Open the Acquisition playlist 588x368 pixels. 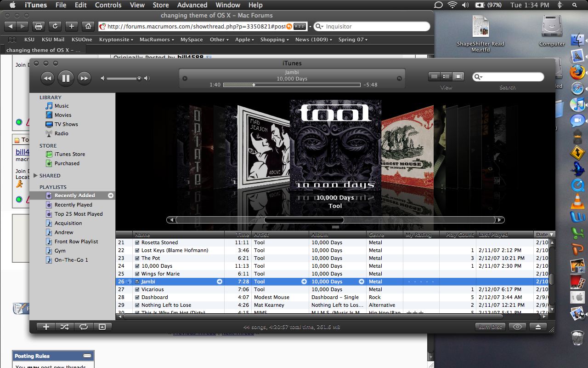coord(68,223)
